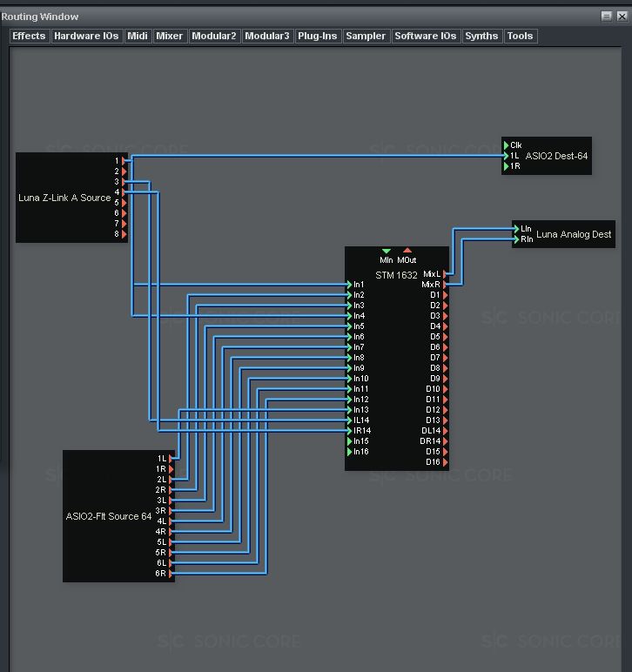The width and height of the screenshot is (632, 672).
Task: Click output port 5 of Luna Z-Link A Source
Action: [124, 203]
